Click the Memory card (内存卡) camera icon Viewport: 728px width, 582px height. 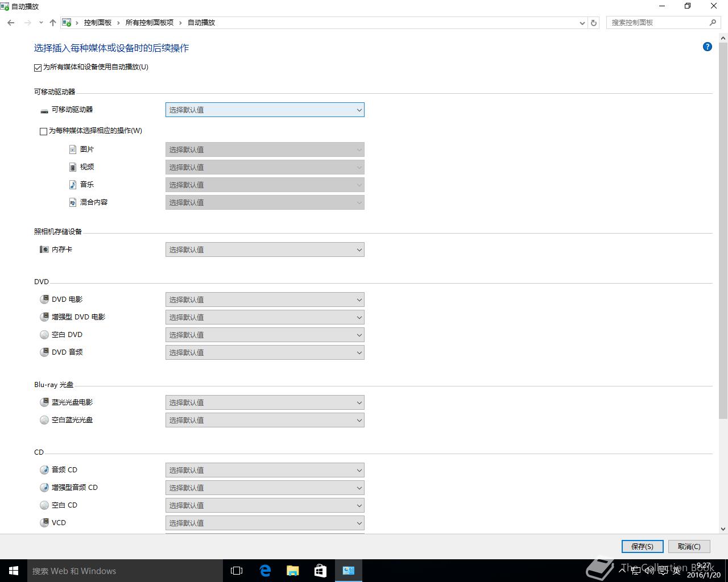pos(44,250)
